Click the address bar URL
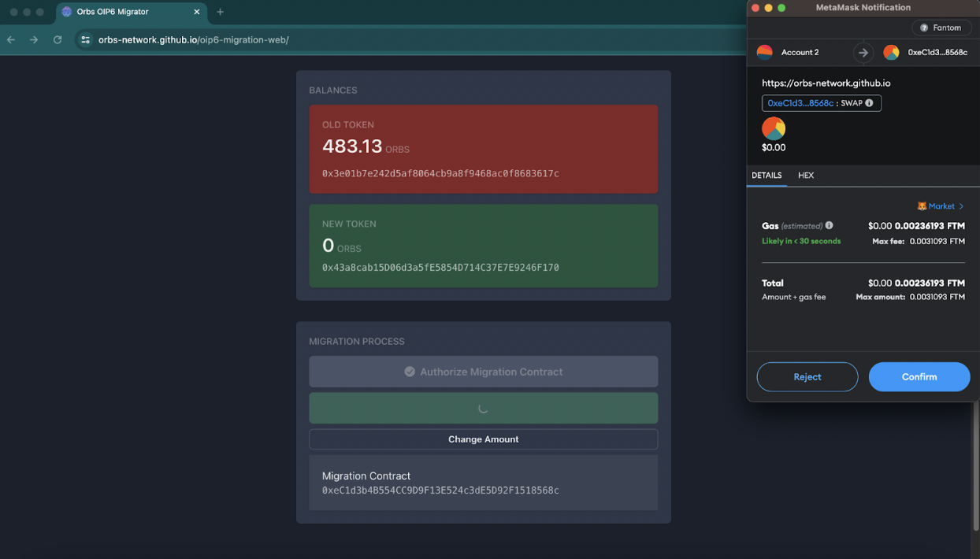Screen dimensions: 980x559 tap(193, 39)
